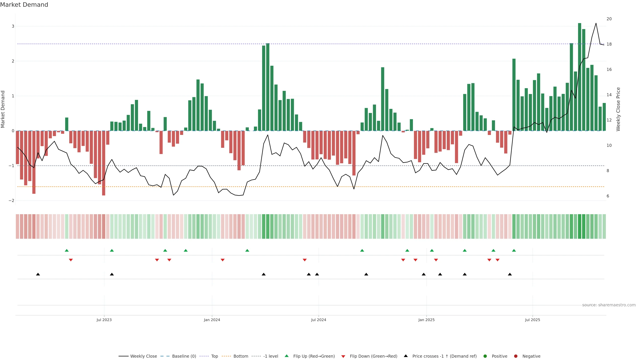This screenshot has width=644, height=362.
Task: Click the rightmost red flip-down triangle marker
Action: click(497, 260)
